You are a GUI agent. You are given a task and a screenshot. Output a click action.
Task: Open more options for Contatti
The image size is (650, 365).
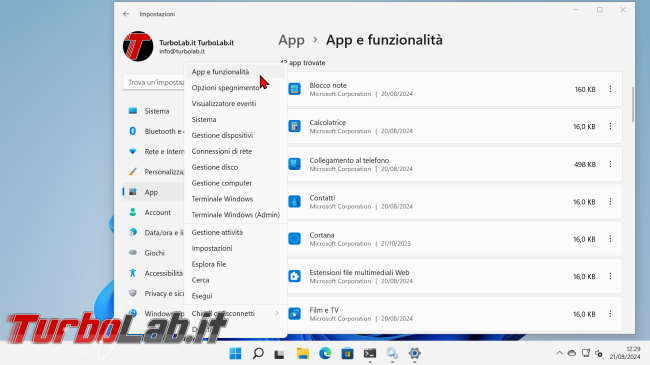(610, 202)
